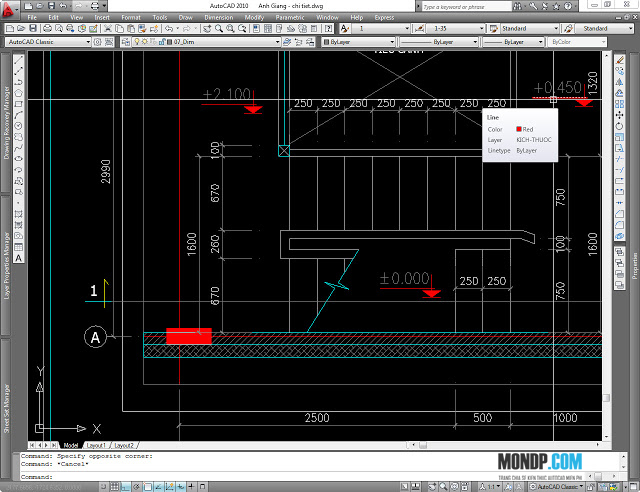Select the Line draw tool
Viewport: 640px width, 492px height.
pyautogui.click(x=19, y=60)
